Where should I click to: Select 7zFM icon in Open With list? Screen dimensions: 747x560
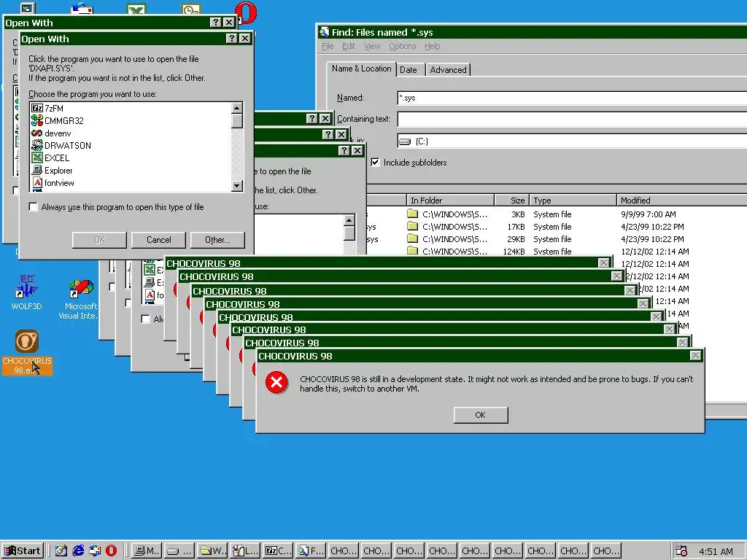[36, 108]
